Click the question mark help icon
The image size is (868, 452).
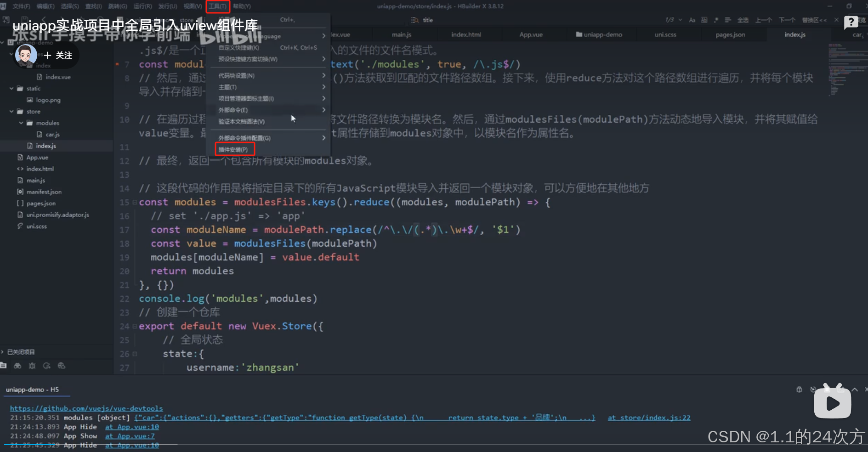pyautogui.click(x=851, y=22)
